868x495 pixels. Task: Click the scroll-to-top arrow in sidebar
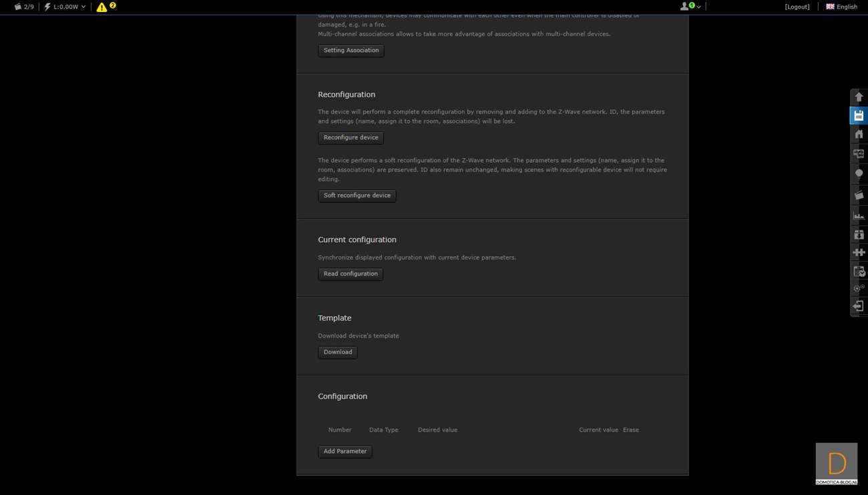(859, 97)
